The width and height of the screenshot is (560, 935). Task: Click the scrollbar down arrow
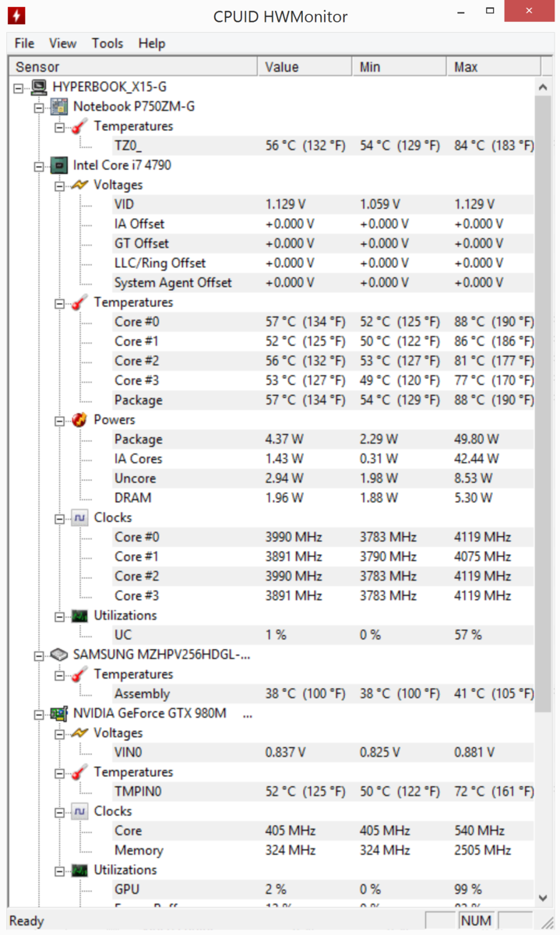pyautogui.click(x=543, y=898)
